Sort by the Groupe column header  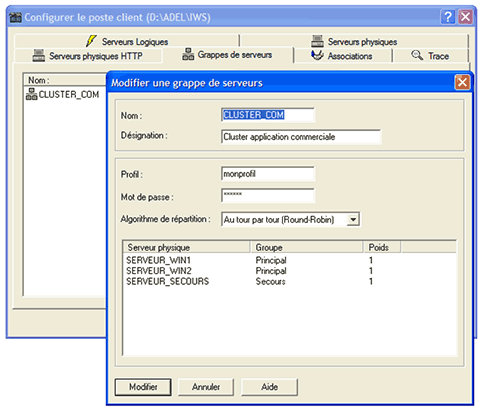click(x=306, y=247)
